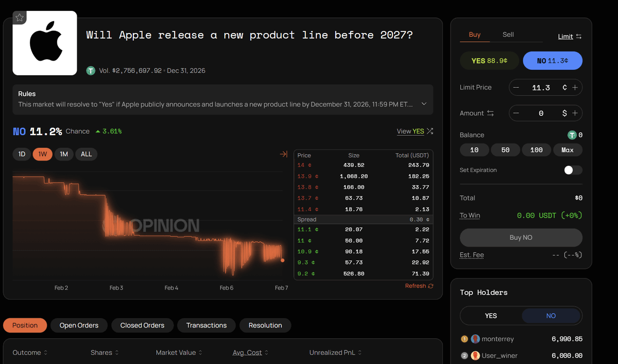
Task: Sort by Unrealized PnL column
Action: point(335,353)
